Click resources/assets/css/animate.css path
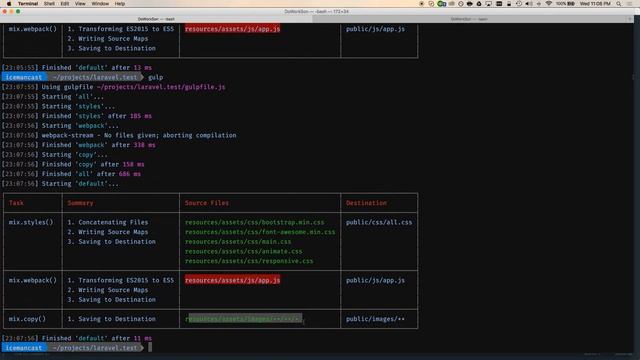640x360 pixels. (x=244, y=251)
